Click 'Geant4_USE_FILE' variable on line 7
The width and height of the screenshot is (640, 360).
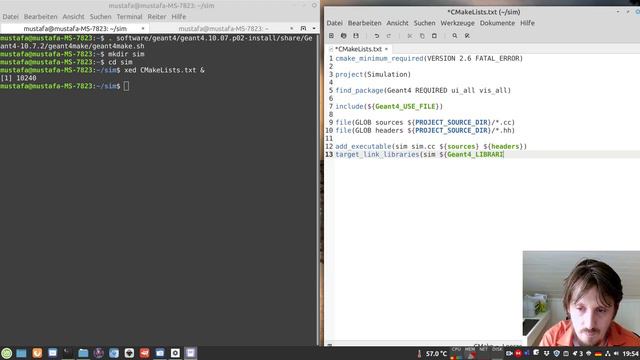click(x=405, y=107)
